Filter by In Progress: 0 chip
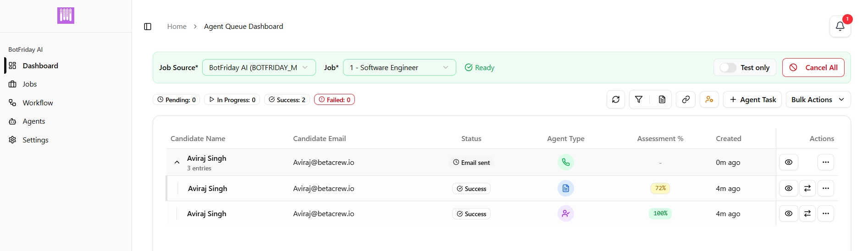Viewport: 868px width, 251px height. (x=232, y=99)
